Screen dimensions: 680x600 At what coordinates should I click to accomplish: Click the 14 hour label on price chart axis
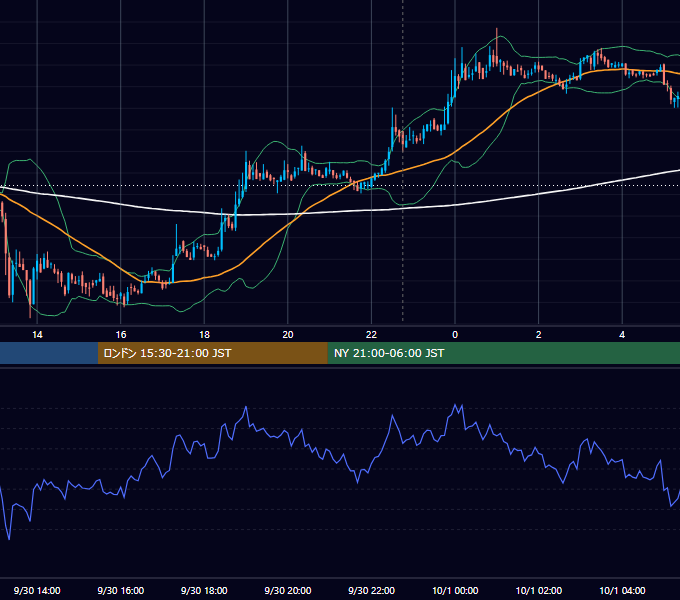37,335
